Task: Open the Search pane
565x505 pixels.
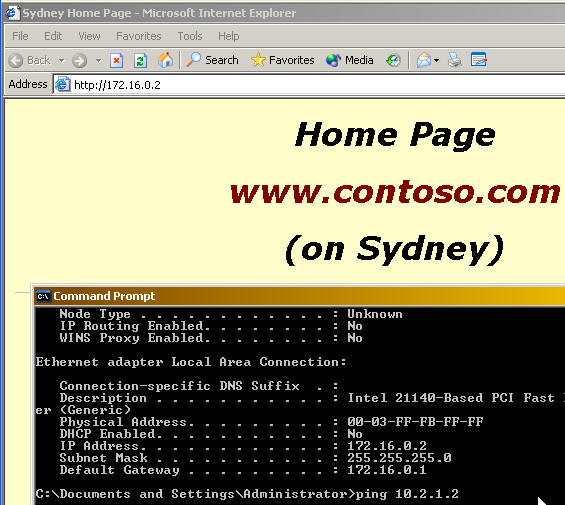Action: point(212,60)
